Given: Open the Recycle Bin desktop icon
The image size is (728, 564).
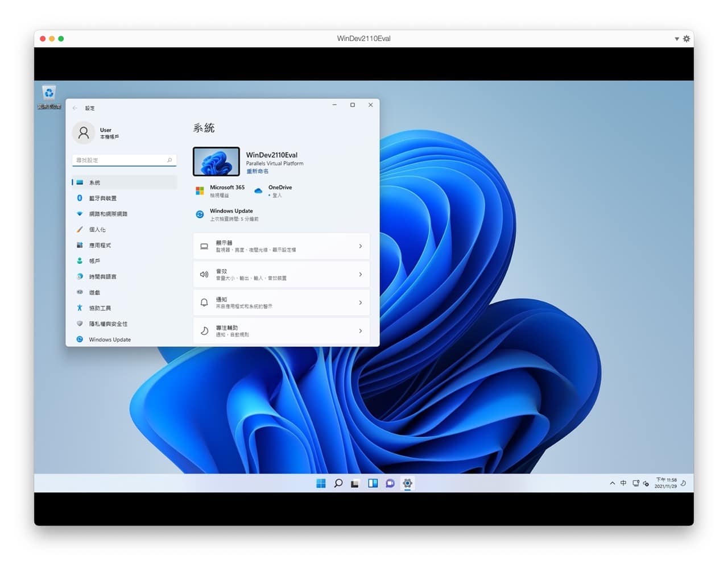Looking at the screenshot, I should (49, 97).
